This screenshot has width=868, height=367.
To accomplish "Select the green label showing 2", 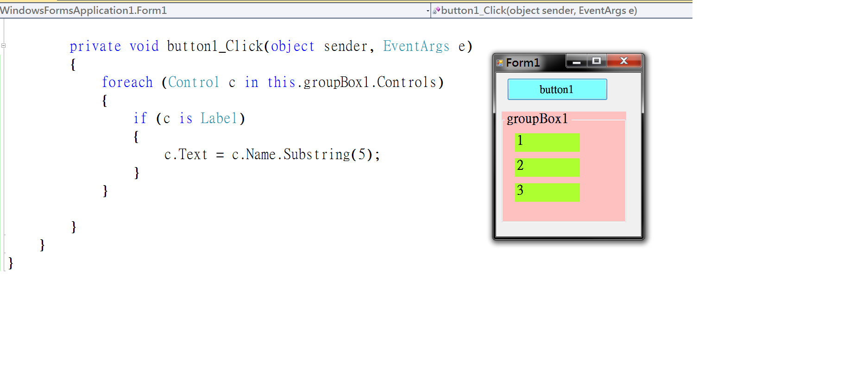I will tap(547, 167).
